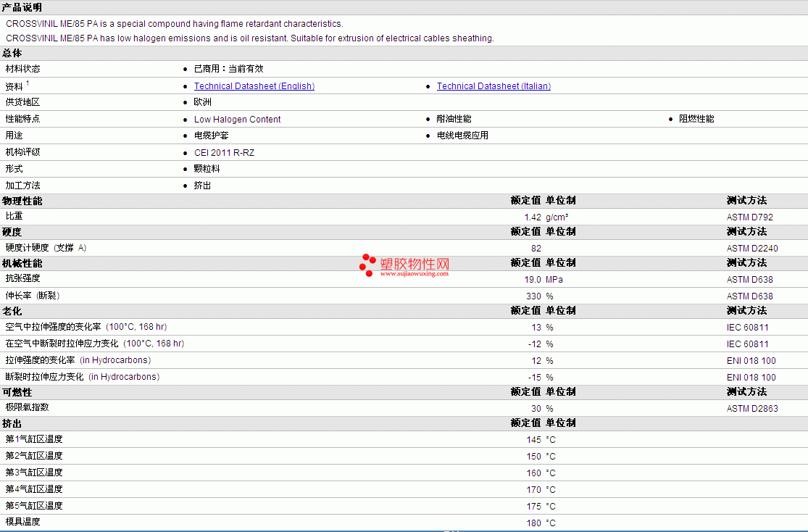The width and height of the screenshot is (808, 532).
Task: Select the ASTM D2240 test method
Action: point(752,248)
